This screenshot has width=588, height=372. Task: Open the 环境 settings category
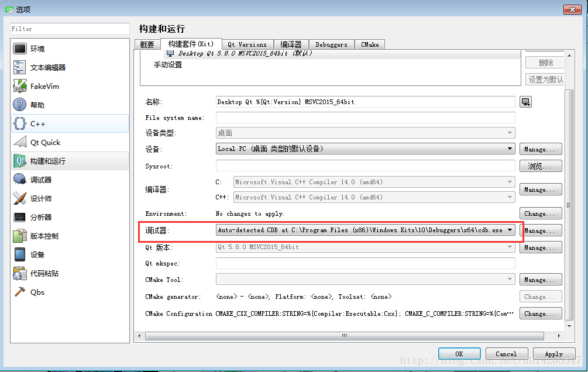(x=70, y=49)
